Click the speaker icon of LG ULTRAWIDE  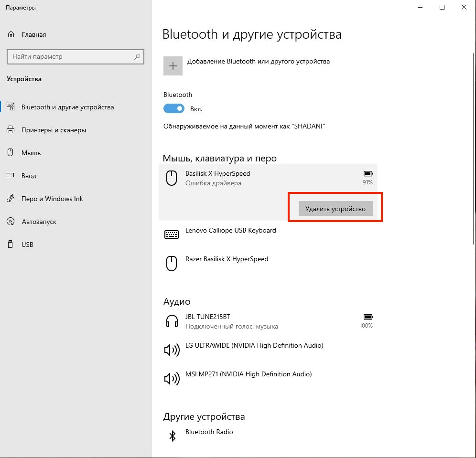pos(172,351)
